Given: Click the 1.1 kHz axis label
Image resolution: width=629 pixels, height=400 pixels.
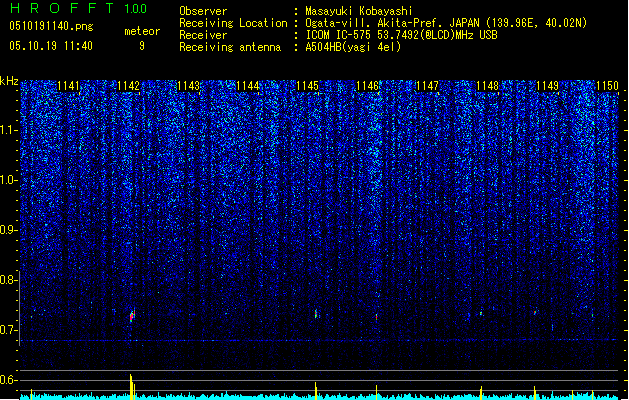Looking at the screenshot, I should pos(7,130).
